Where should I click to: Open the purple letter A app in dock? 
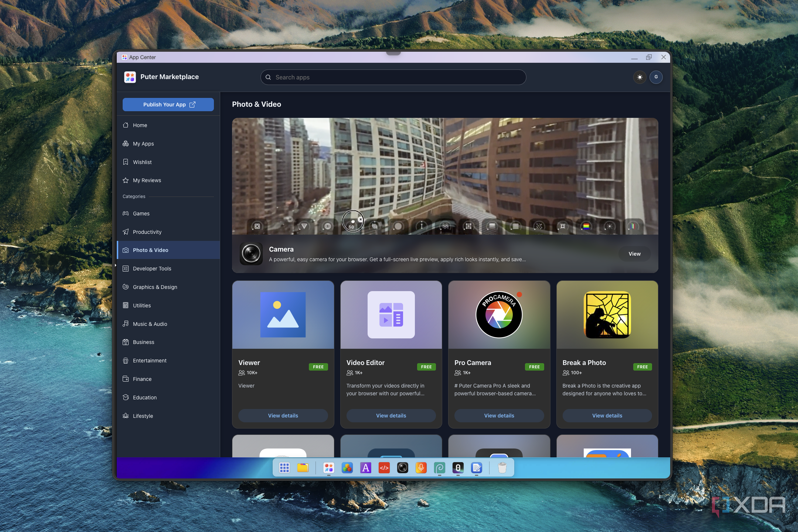click(x=366, y=468)
